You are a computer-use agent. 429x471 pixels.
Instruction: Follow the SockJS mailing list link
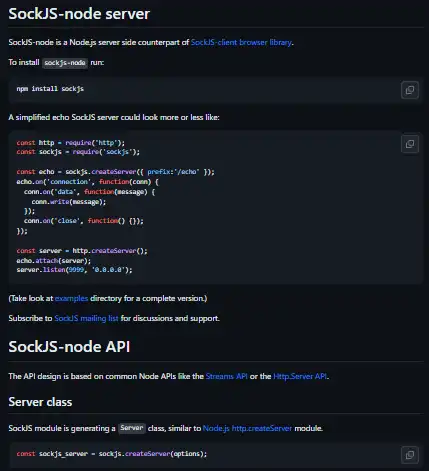[x=86, y=318]
